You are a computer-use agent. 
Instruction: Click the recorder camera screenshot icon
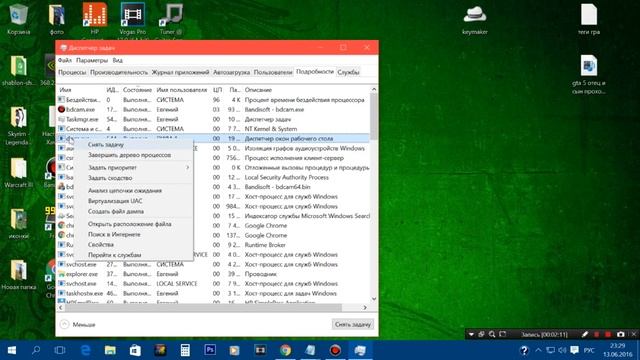[620, 334]
